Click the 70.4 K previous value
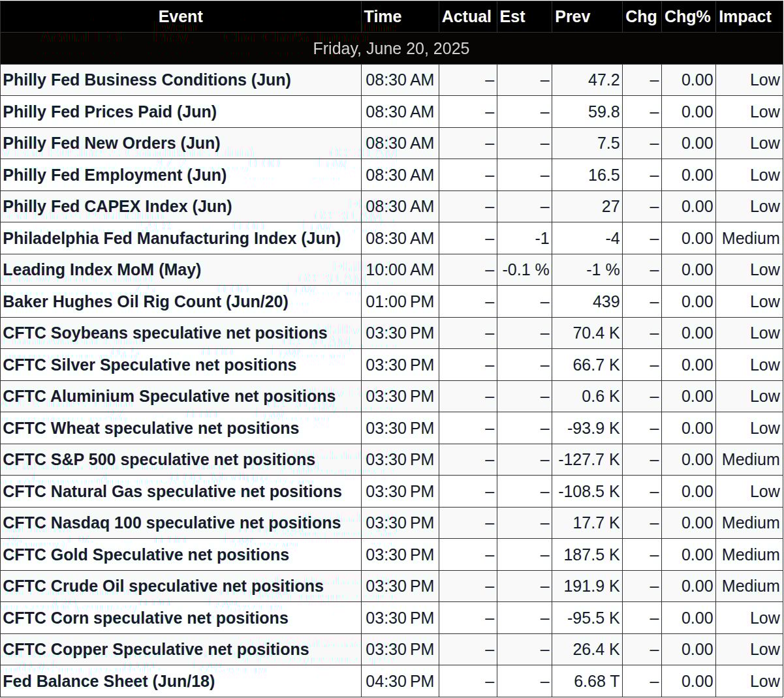This screenshot has height=698, width=784. [597, 333]
